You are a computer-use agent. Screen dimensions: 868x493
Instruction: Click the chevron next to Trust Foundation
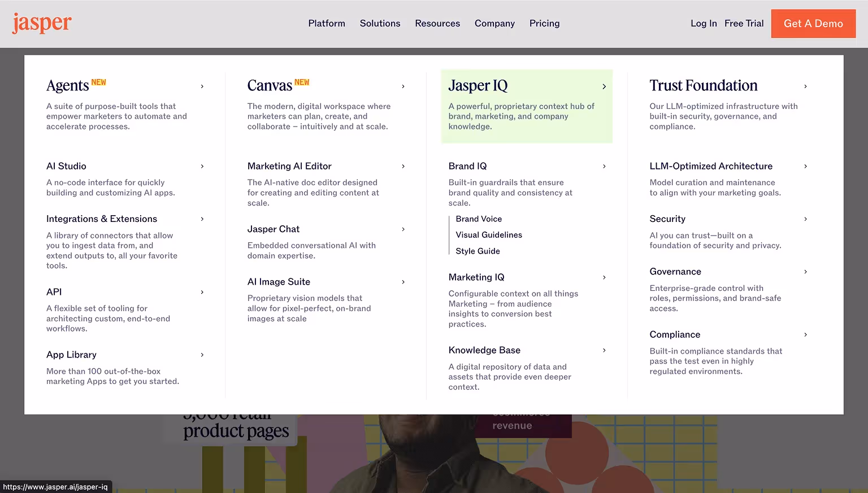(x=805, y=86)
